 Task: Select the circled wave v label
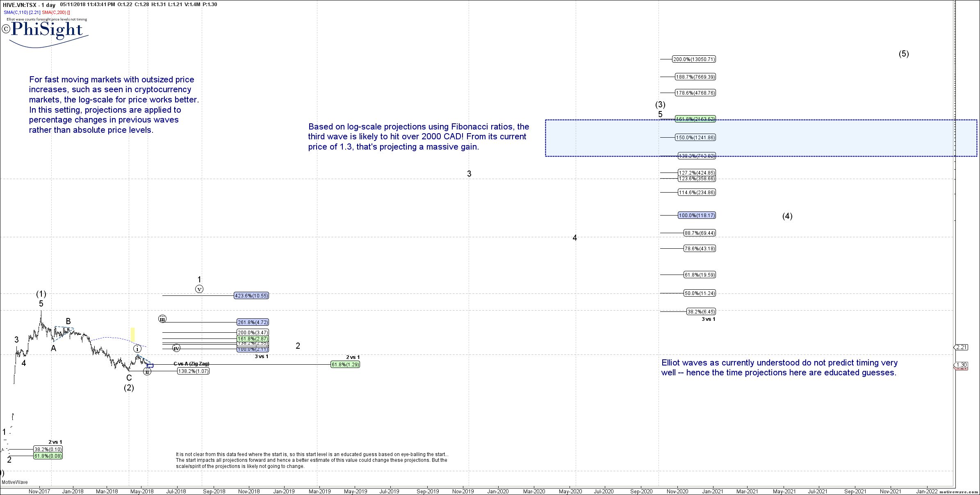click(x=199, y=289)
